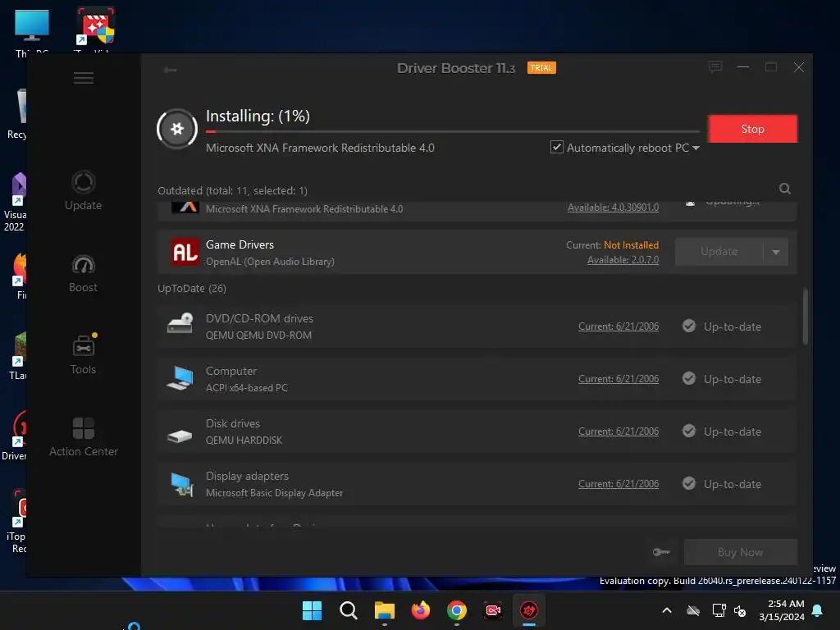The image size is (840, 630).
Task: Show hidden system tray icons
Action: (x=667, y=610)
